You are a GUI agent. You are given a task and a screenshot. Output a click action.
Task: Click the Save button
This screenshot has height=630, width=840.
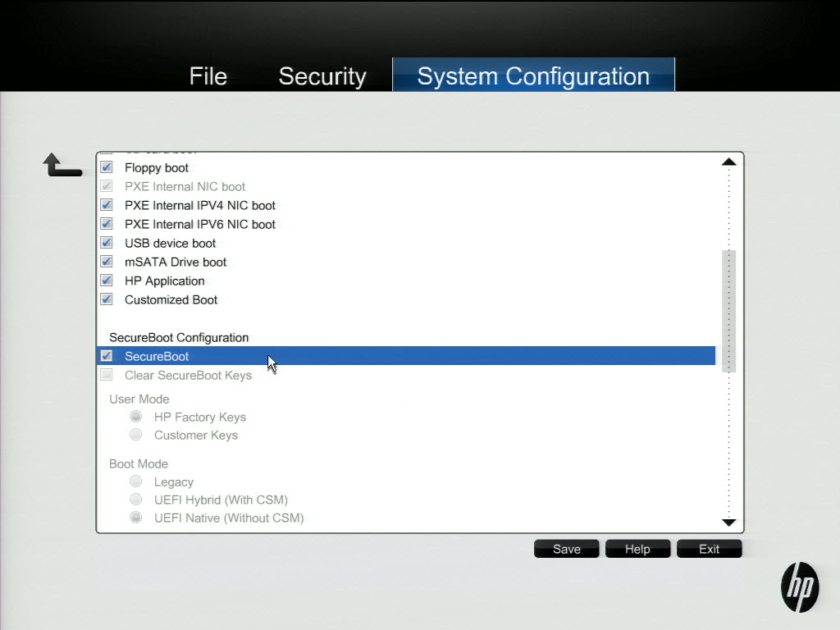click(x=567, y=549)
